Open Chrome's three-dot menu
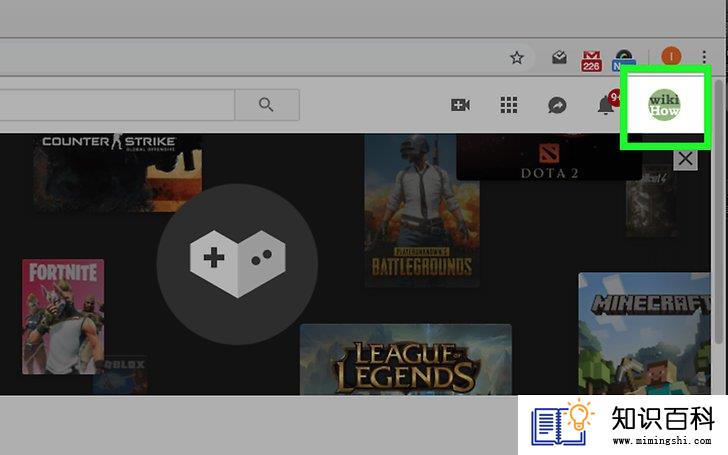The height and width of the screenshot is (455, 728). click(x=704, y=57)
